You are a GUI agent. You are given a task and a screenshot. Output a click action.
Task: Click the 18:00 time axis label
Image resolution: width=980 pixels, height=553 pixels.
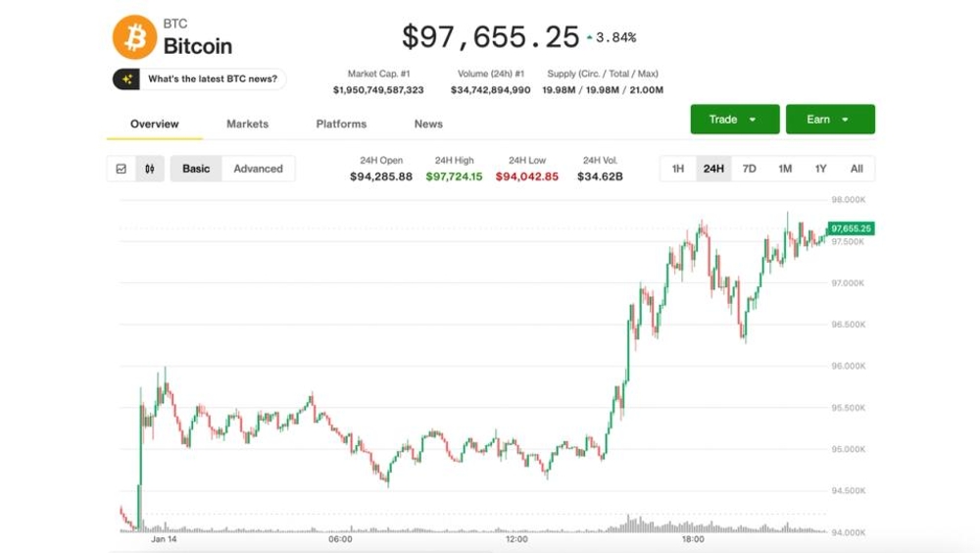pos(692,539)
